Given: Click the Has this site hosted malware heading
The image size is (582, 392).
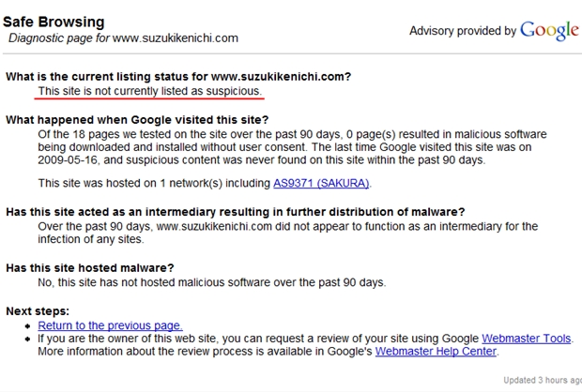Looking at the screenshot, I should (90, 268).
